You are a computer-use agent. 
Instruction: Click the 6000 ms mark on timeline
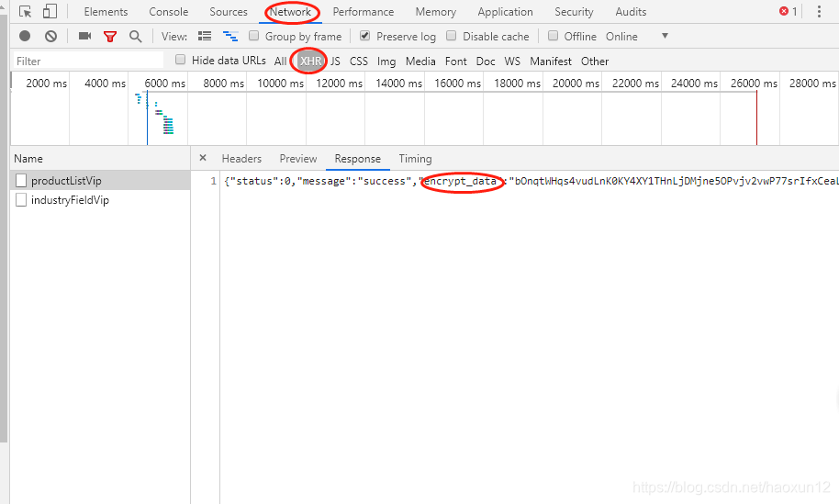pyautogui.click(x=165, y=84)
